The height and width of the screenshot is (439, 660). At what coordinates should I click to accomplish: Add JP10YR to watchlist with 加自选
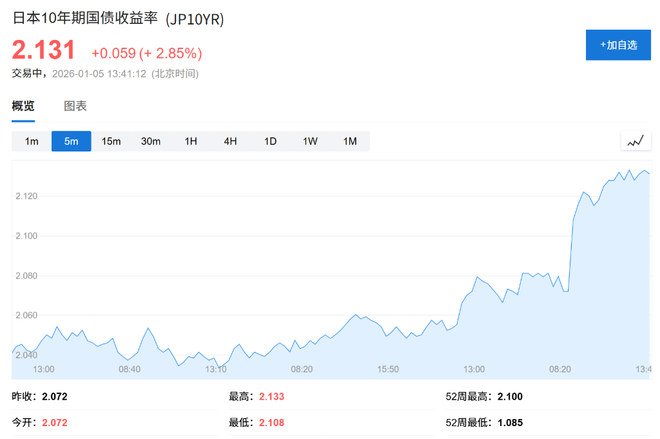click(x=618, y=45)
